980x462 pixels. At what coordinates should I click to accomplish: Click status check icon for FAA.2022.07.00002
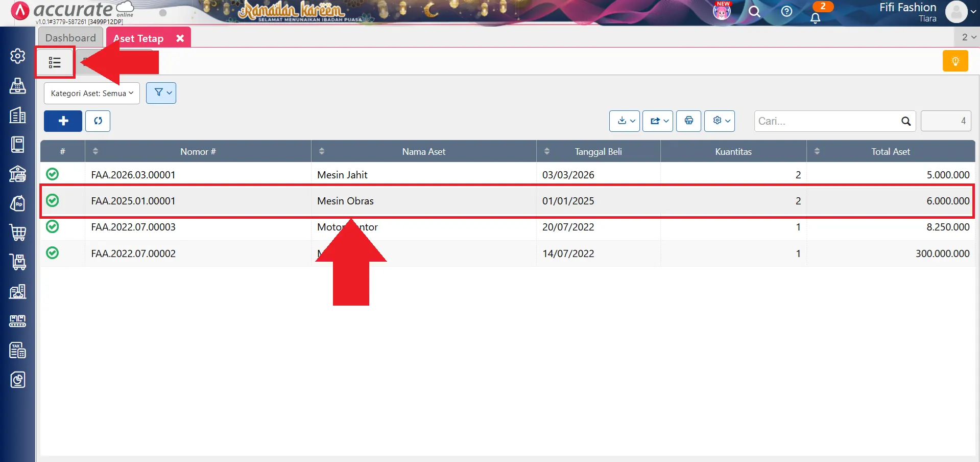pyautogui.click(x=53, y=253)
